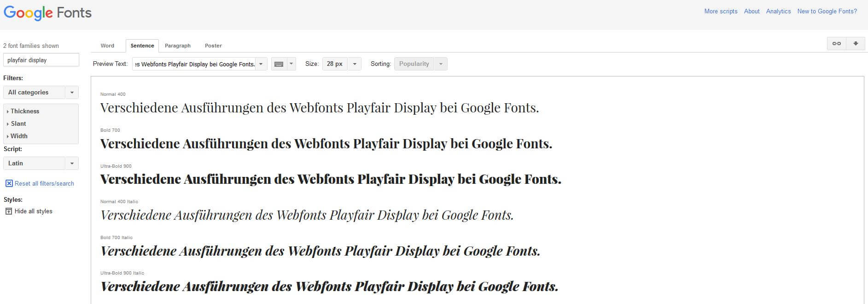Open the New to Google Fonts? link

827,11
